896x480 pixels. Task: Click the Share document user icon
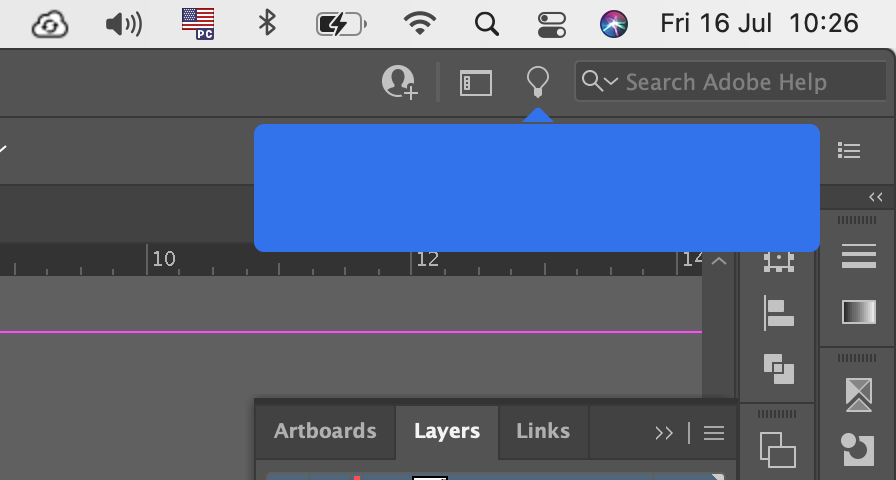click(399, 82)
